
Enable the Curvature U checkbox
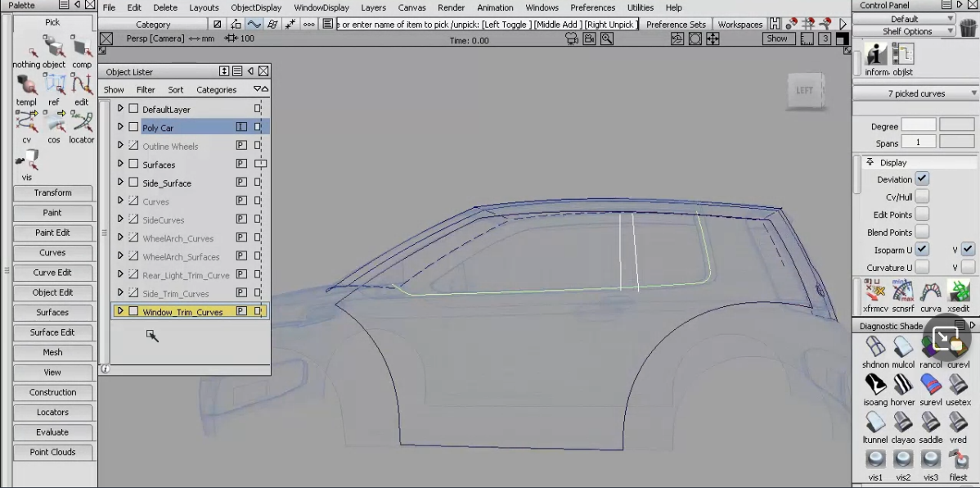click(x=922, y=267)
